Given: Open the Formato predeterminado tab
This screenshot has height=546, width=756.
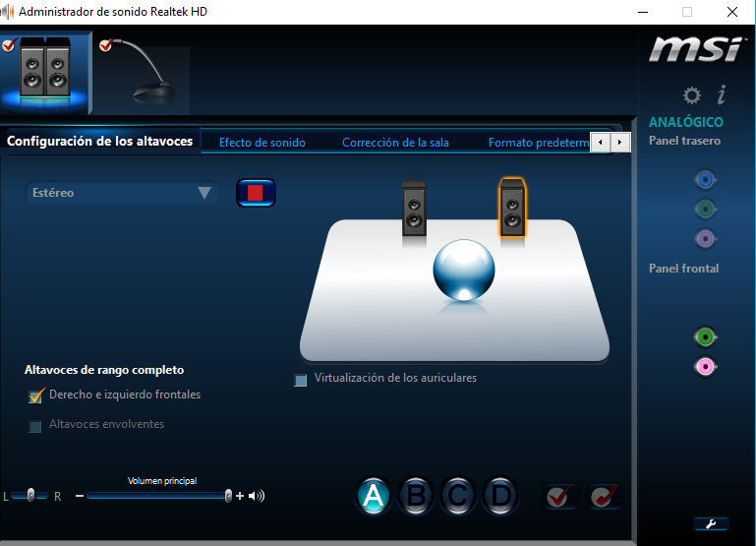Looking at the screenshot, I should pyautogui.click(x=539, y=143).
